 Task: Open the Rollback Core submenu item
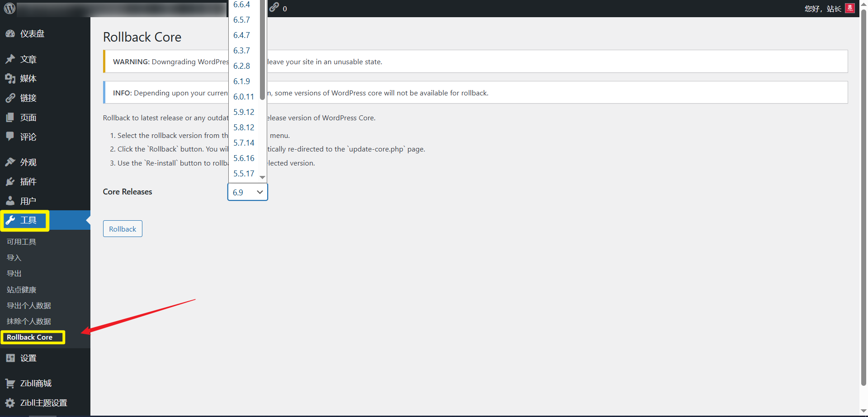tap(30, 337)
